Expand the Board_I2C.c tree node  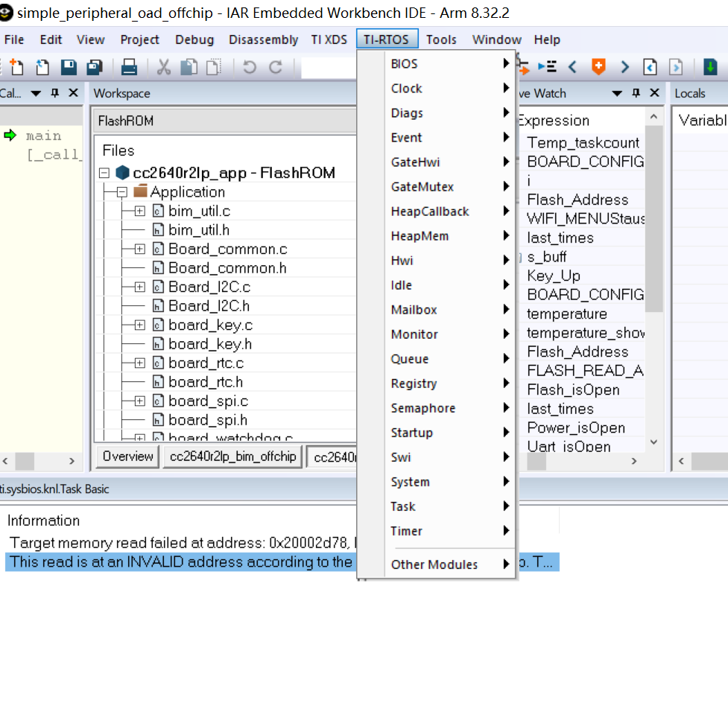point(139,287)
